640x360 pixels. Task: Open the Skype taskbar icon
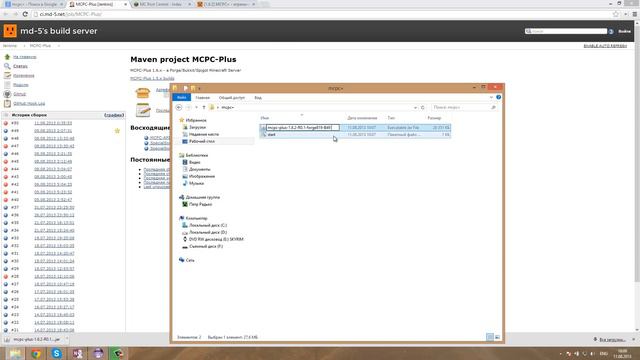tap(56, 353)
